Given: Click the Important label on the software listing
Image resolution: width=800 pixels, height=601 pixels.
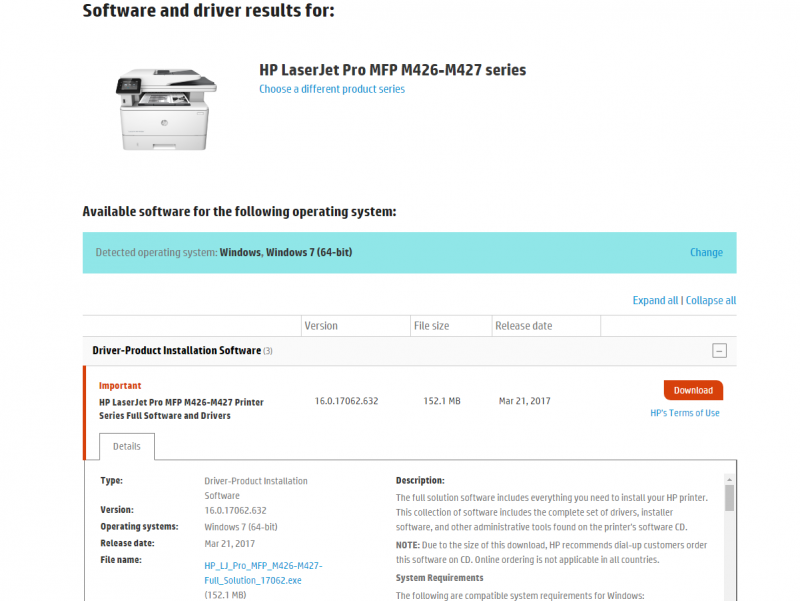Looking at the screenshot, I should pyautogui.click(x=119, y=385).
